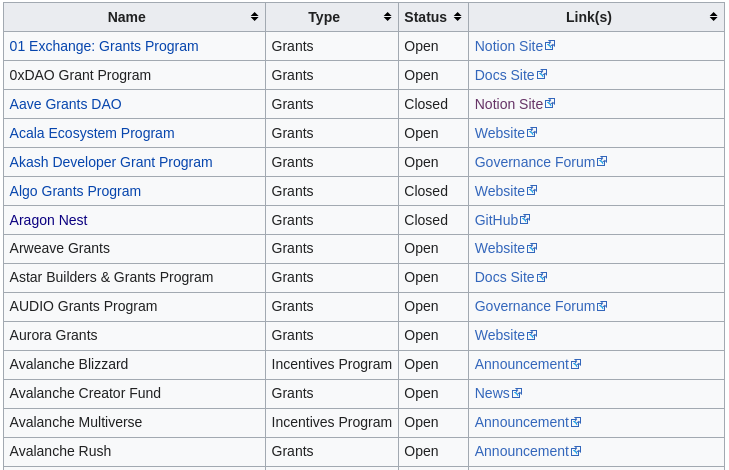This screenshot has height=470, width=729.
Task: Open Website link for Acala Ecosystem Program
Action: (x=506, y=133)
